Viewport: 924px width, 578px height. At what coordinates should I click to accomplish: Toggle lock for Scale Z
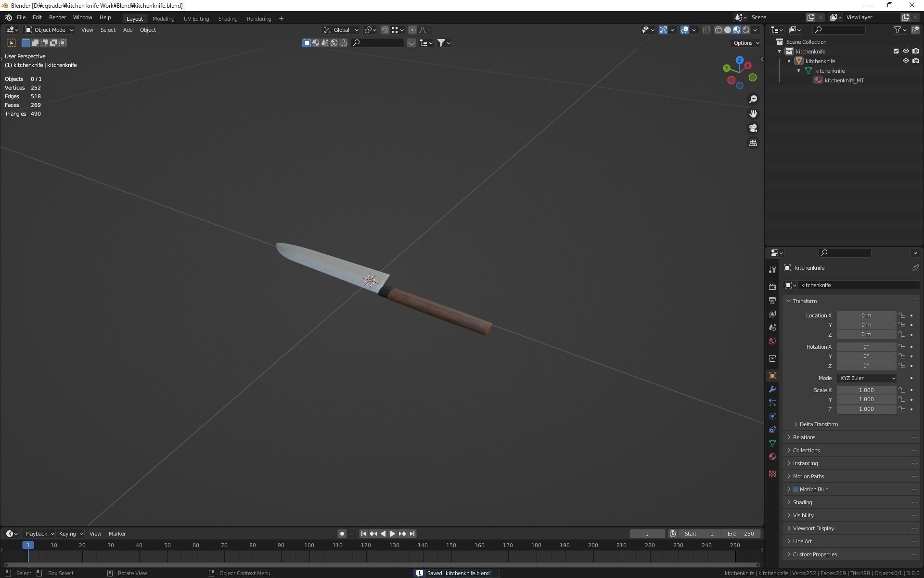902,409
